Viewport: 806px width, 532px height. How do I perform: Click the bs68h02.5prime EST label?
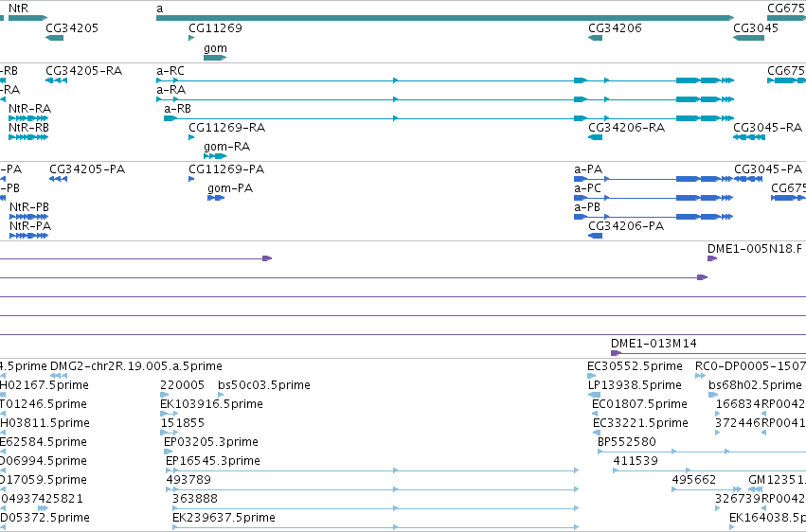coord(755,385)
